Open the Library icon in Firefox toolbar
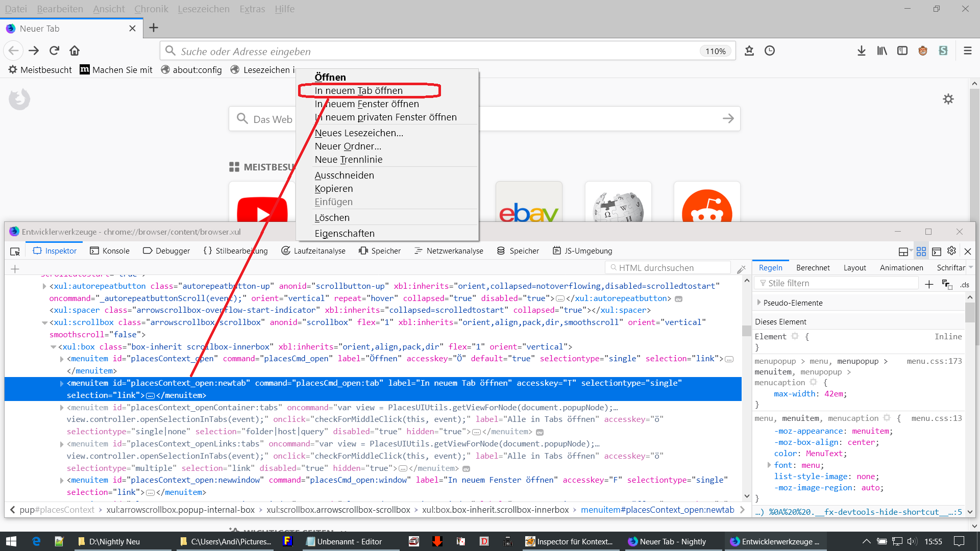The image size is (980, 551). pyautogui.click(x=882, y=51)
